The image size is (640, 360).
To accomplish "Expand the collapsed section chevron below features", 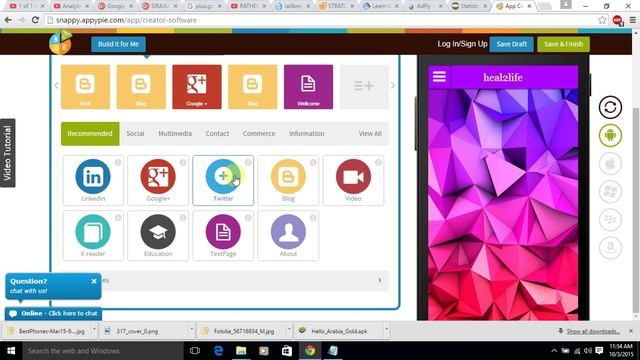I will click(x=380, y=280).
